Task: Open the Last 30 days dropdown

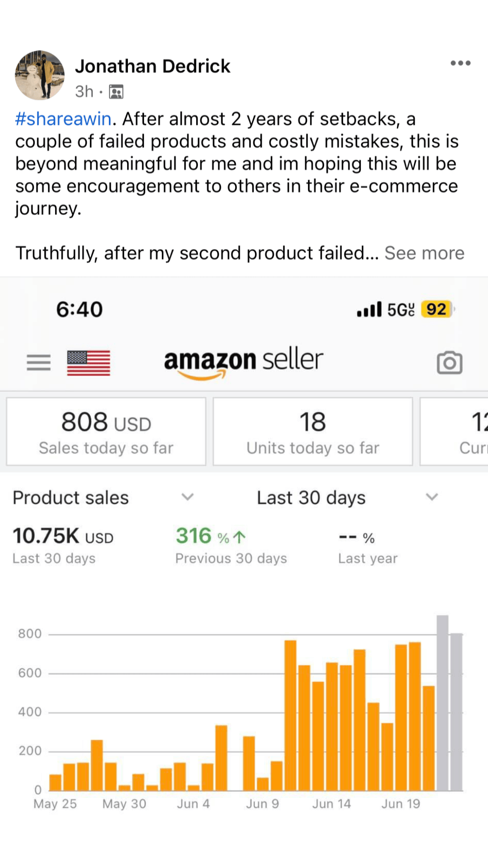Action: [x=431, y=497]
